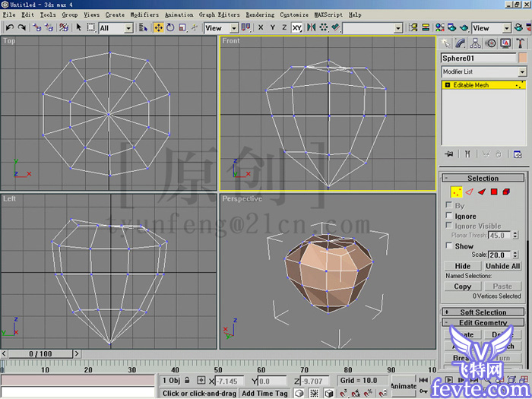Enable the Show normals checkbox
The width and height of the screenshot is (532, 399).
click(449, 245)
